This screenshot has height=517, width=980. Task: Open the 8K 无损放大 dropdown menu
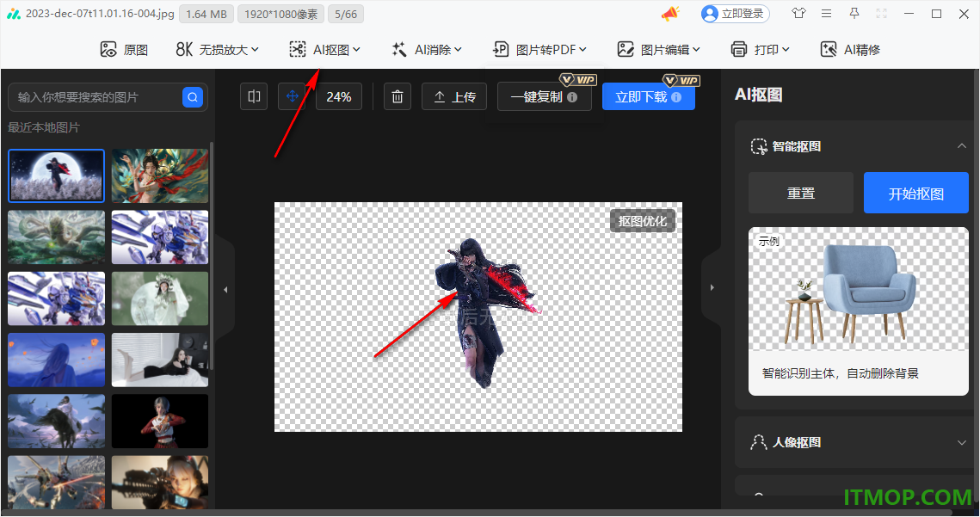point(217,49)
